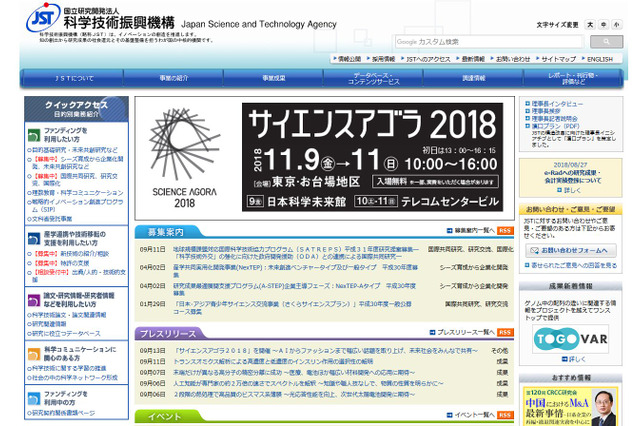This screenshot has width=640, height=426.
Task: Click purple icon beside 論文・研究情報・研究者情報
Action: pos(34,300)
